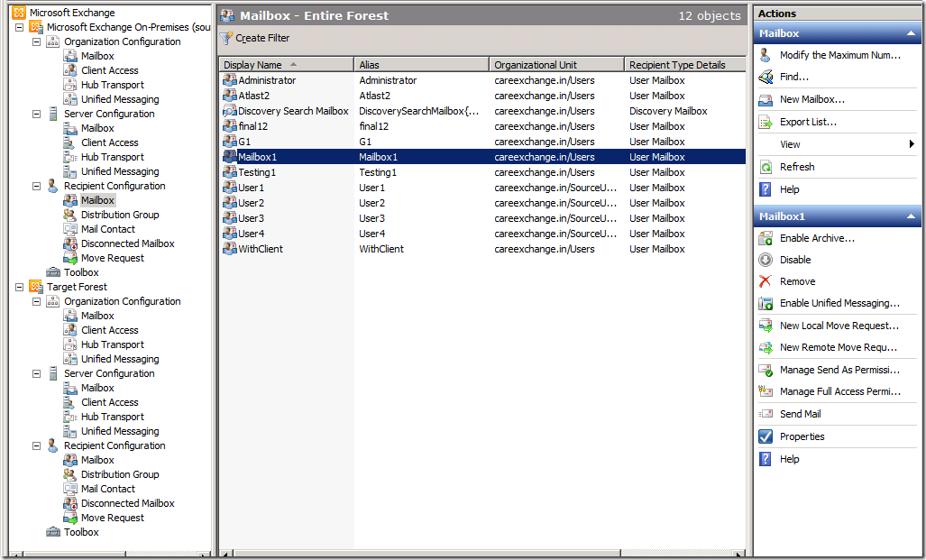Select Mailbox under Target Forest Recipient Configuration

pos(97,460)
